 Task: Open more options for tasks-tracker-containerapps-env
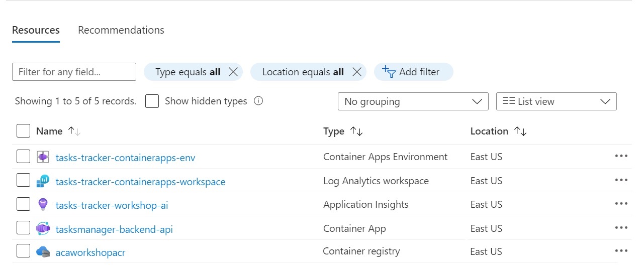coord(621,156)
